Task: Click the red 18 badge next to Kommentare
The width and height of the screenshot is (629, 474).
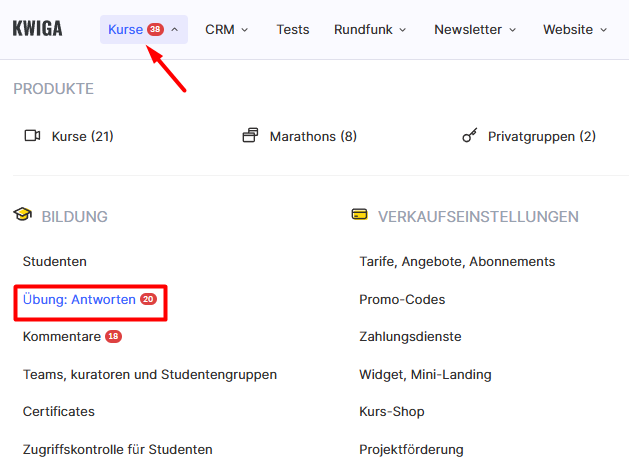Action: pyautogui.click(x=114, y=336)
